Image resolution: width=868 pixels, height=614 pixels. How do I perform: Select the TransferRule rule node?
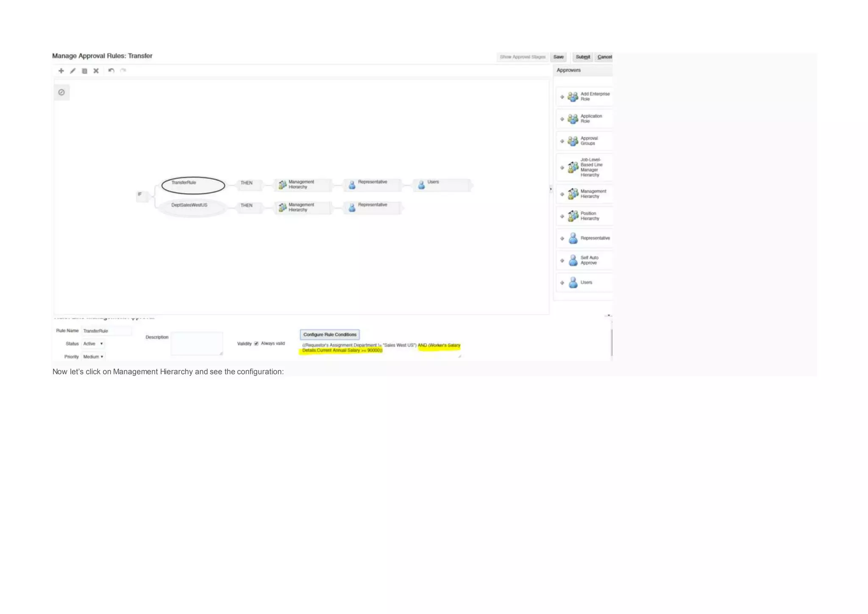[193, 185]
